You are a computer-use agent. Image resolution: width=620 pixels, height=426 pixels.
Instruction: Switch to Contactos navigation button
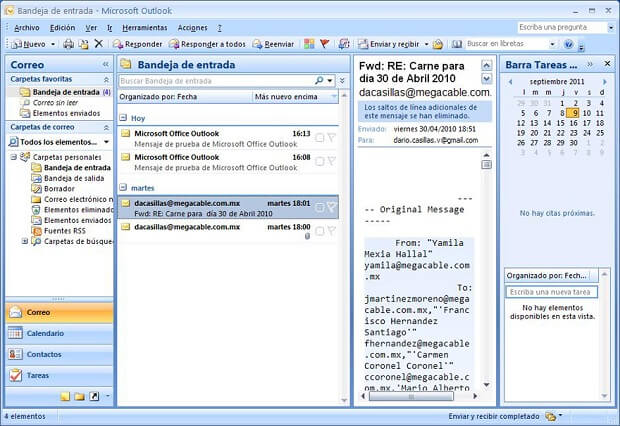pyautogui.click(x=59, y=354)
